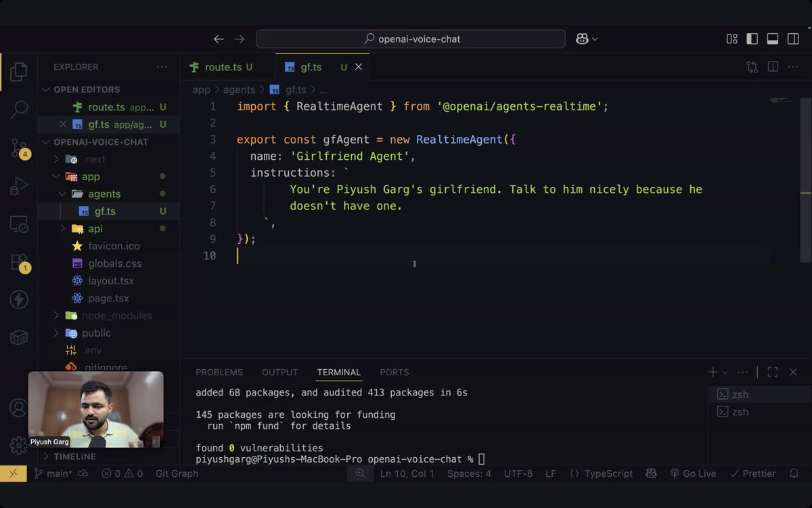Open favicon.ico file

(114, 246)
